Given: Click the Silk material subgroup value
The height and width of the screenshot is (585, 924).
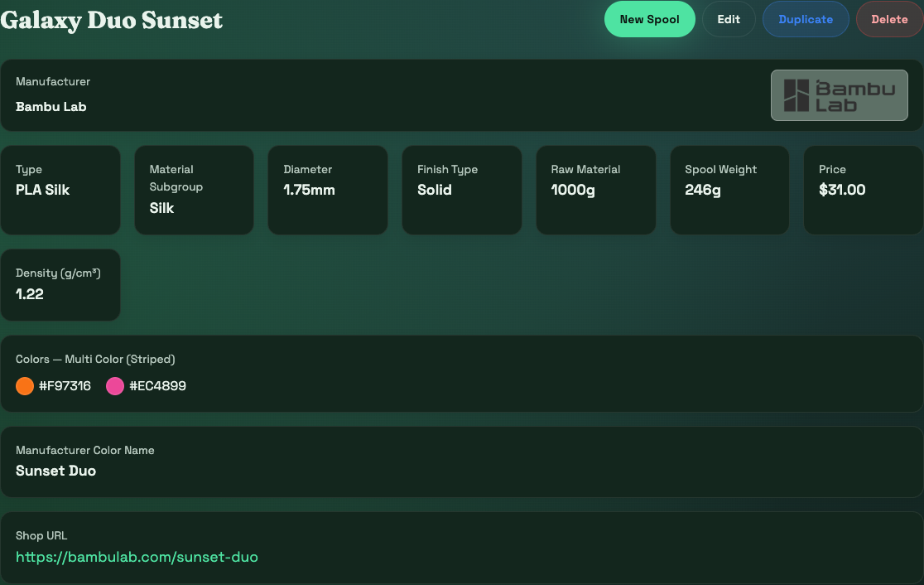Looking at the screenshot, I should click(161, 208).
